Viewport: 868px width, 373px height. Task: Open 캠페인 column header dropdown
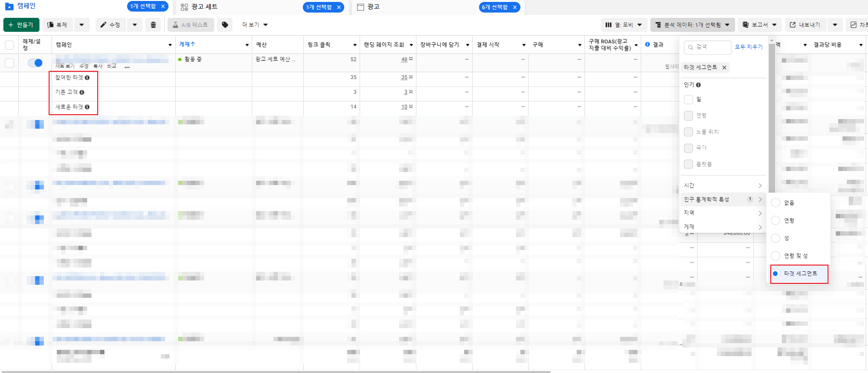click(x=170, y=45)
